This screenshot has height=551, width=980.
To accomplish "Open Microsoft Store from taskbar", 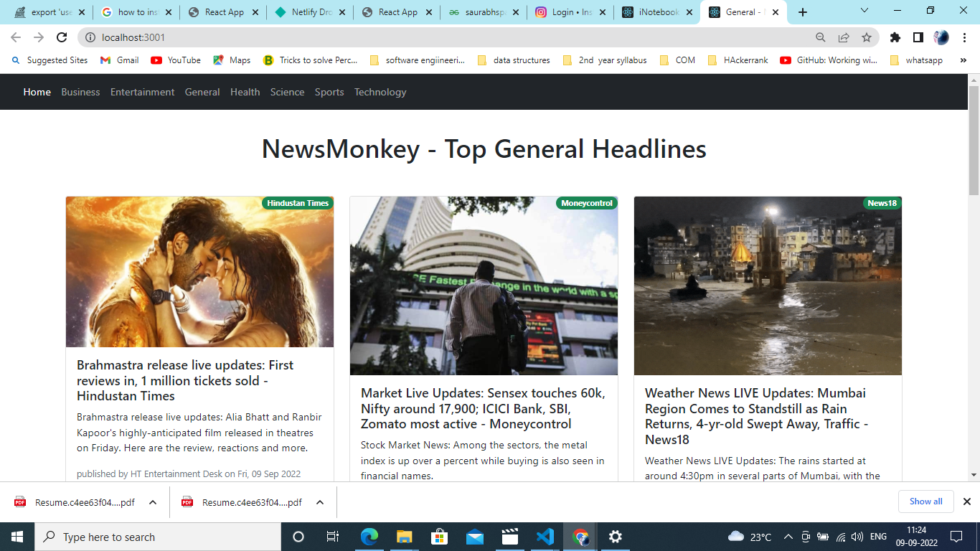I will point(439,537).
